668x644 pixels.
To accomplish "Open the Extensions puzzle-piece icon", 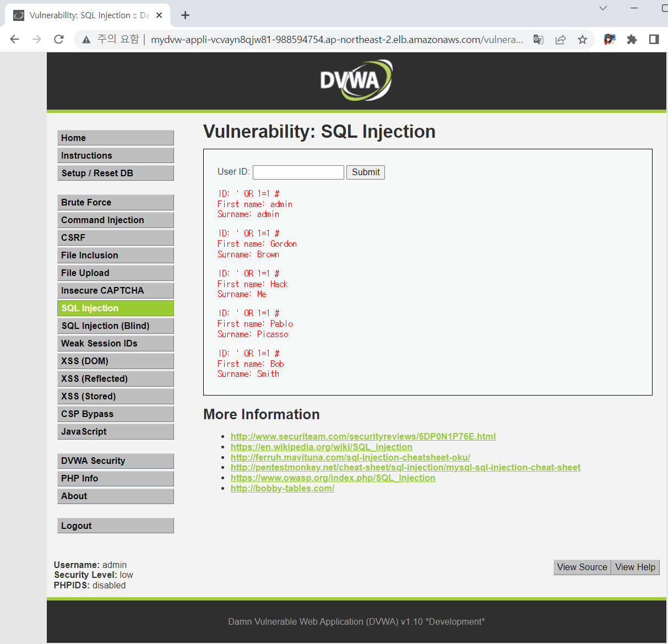I will pyautogui.click(x=632, y=39).
